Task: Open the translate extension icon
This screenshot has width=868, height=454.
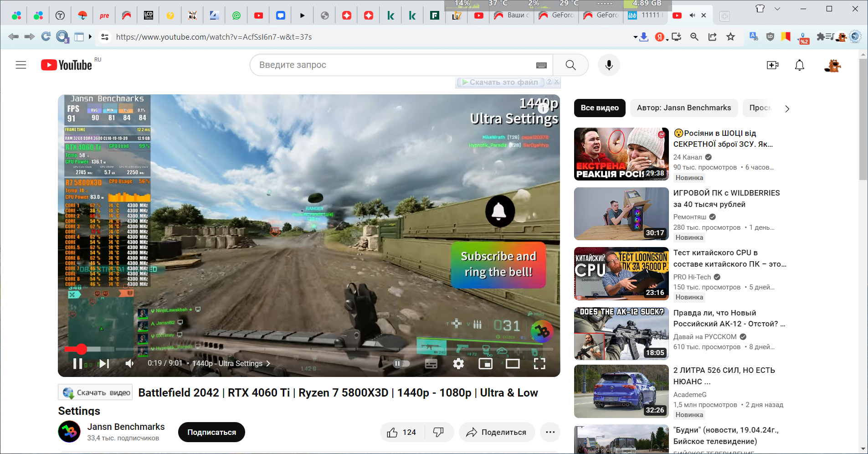Action: pos(754,37)
